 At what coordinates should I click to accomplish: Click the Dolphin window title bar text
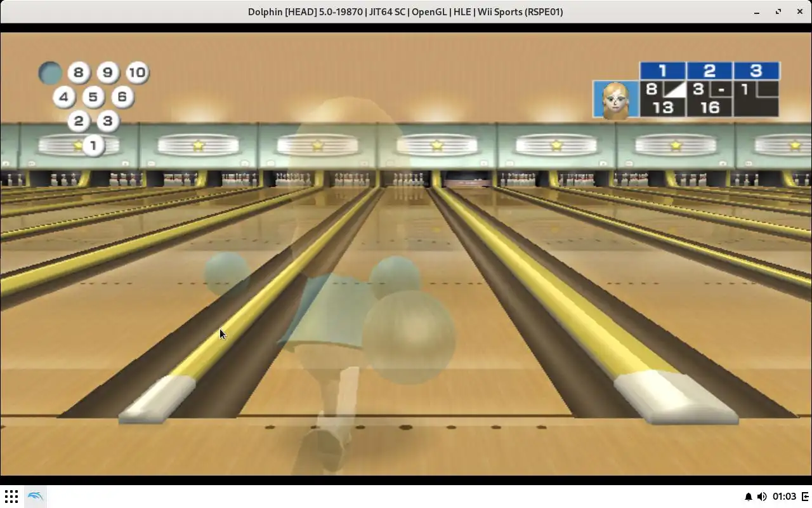(x=405, y=11)
